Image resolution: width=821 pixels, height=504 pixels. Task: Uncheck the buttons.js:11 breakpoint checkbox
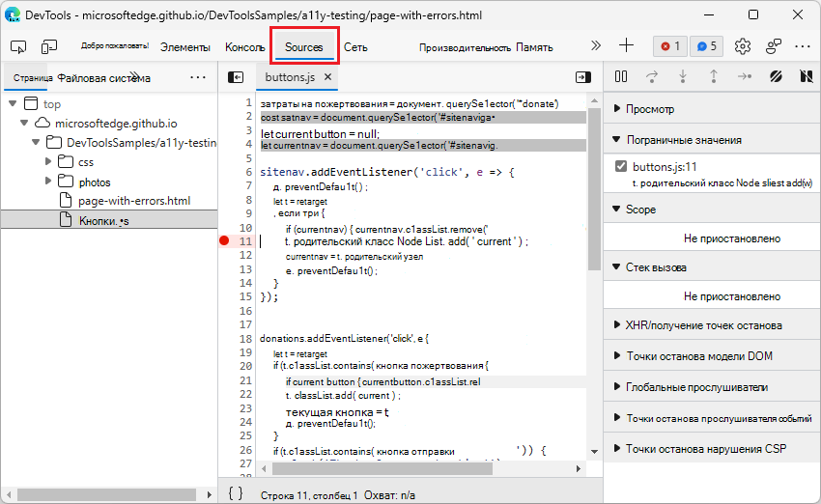[621, 166]
